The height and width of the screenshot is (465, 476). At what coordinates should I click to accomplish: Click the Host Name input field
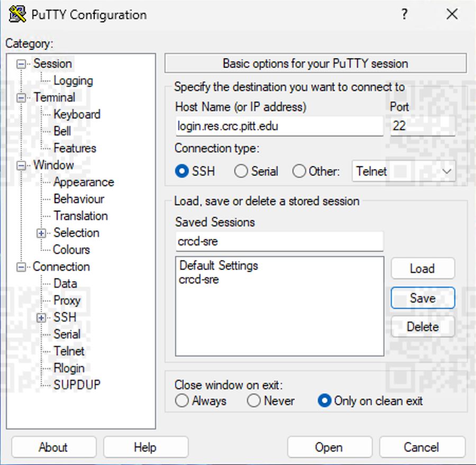(279, 126)
